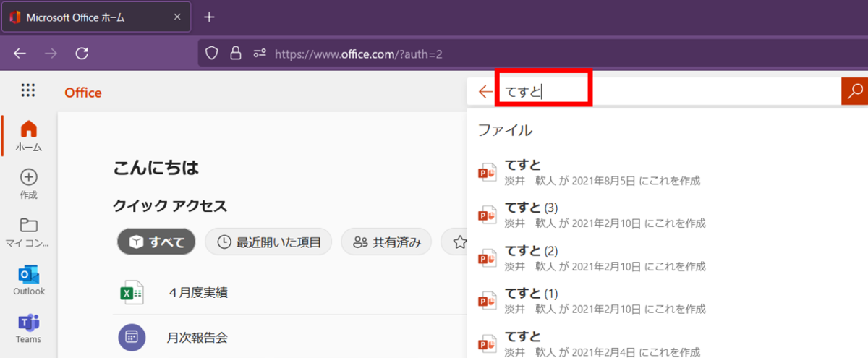This screenshot has height=358, width=868.
Task: Launch Outlook from the sidebar
Action: coord(28,281)
